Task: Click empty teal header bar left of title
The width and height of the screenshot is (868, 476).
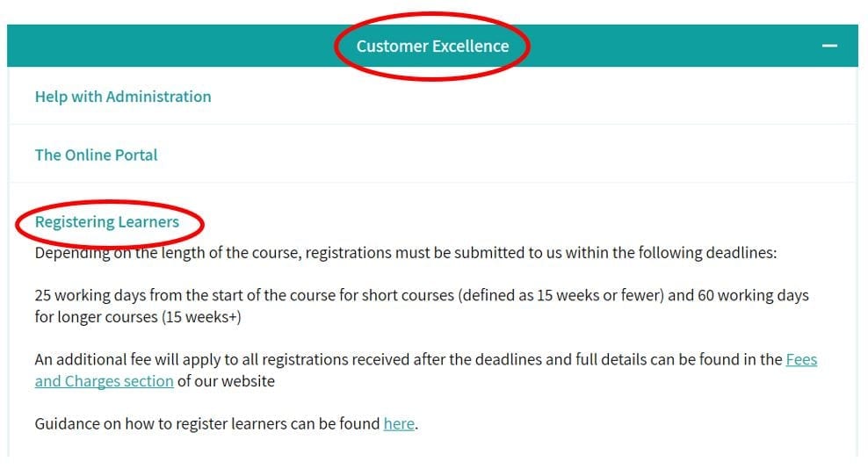Action: (166, 46)
